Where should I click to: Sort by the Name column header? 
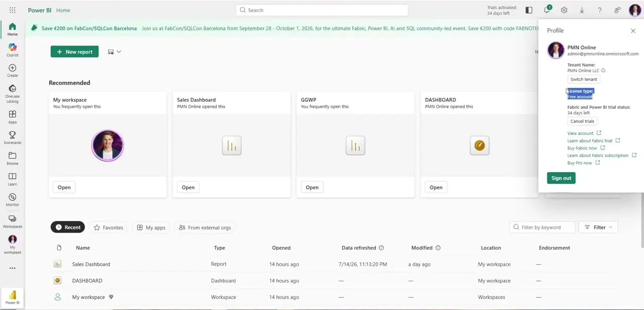tap(83, 248)
